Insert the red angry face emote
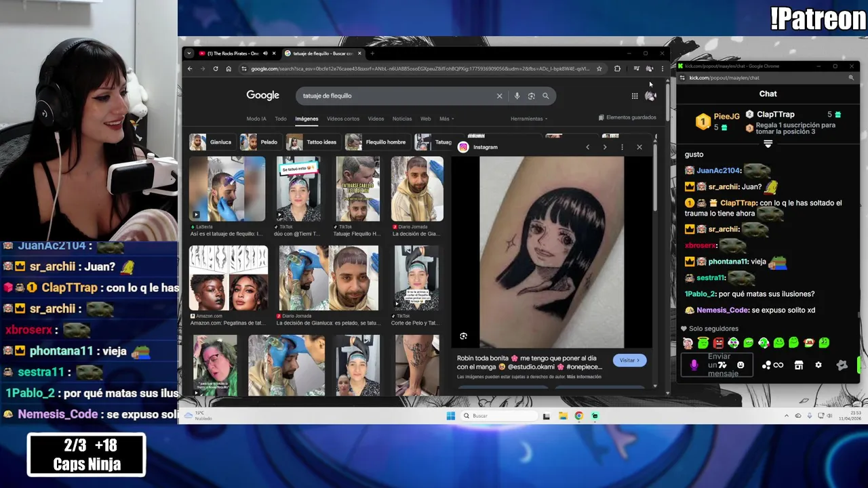 click(718, 343)
